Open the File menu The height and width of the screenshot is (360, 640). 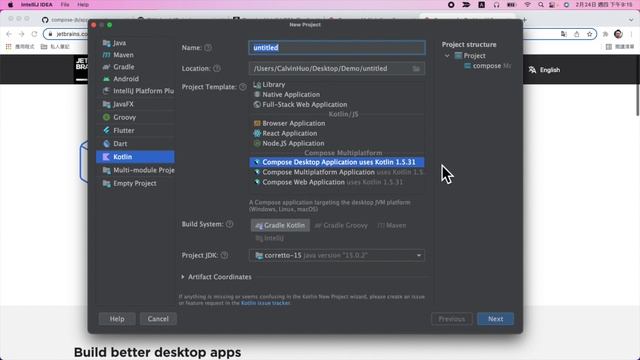65,5
